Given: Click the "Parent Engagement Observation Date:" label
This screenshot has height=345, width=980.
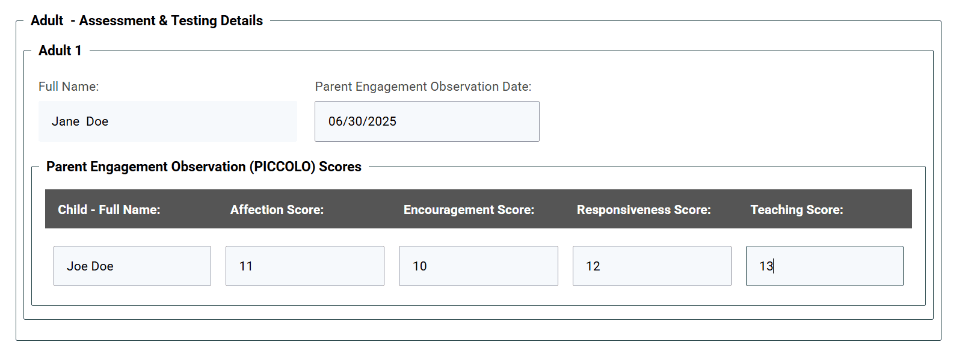Looking at the screenshot, I should pos(423,87).
